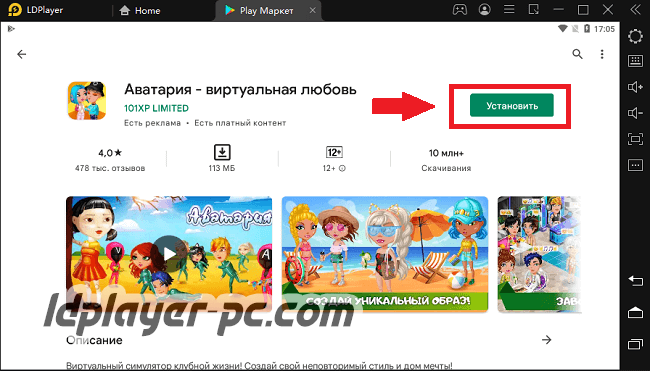This screenshot has width=650, height=371.
Task: Show more sidebar tools (ellipsis)
Action: [x=635, y=165]
